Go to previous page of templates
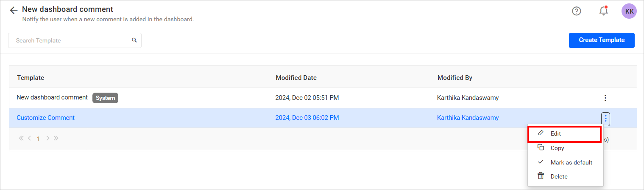 point(30,139)
